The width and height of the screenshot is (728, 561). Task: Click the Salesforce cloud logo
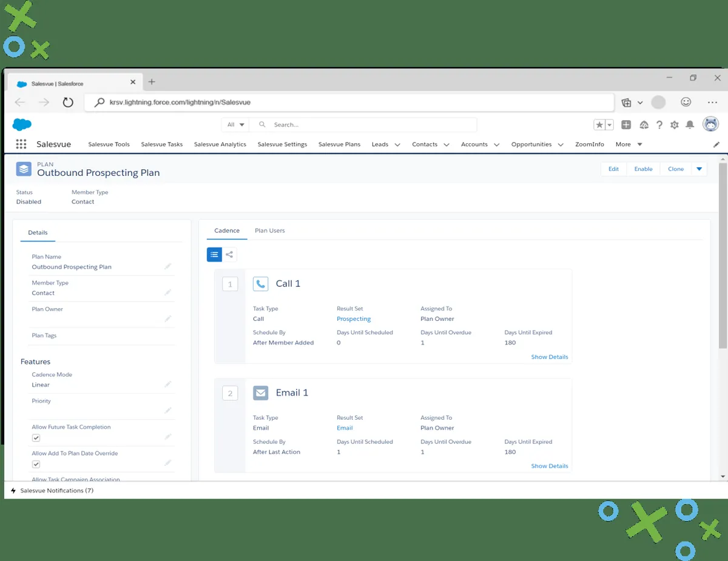tap(22, 124)
